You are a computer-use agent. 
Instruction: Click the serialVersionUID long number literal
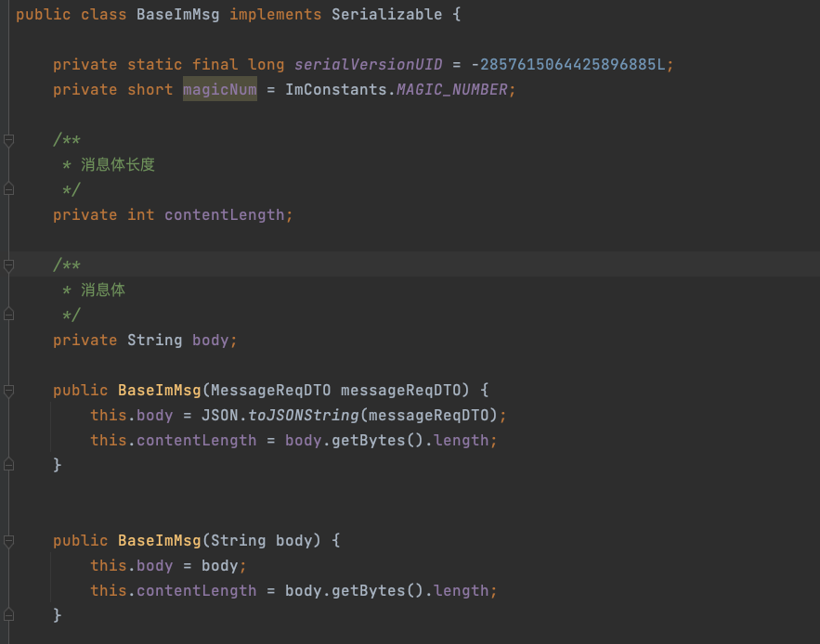click(571, 65)
